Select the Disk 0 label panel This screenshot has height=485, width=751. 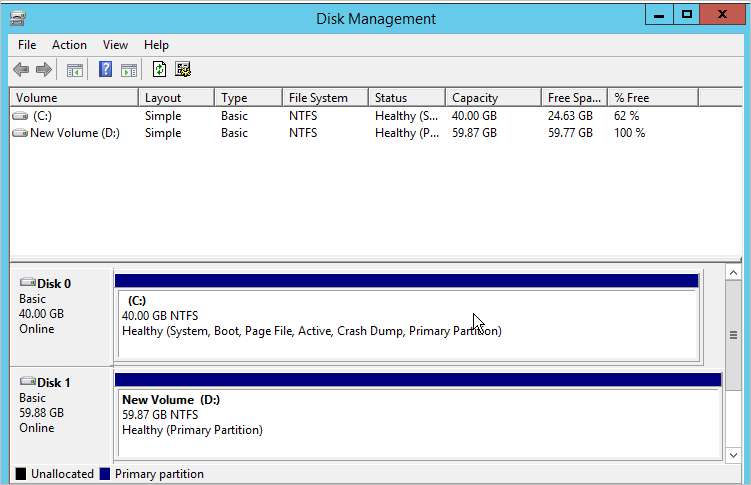tap(61, 317)
